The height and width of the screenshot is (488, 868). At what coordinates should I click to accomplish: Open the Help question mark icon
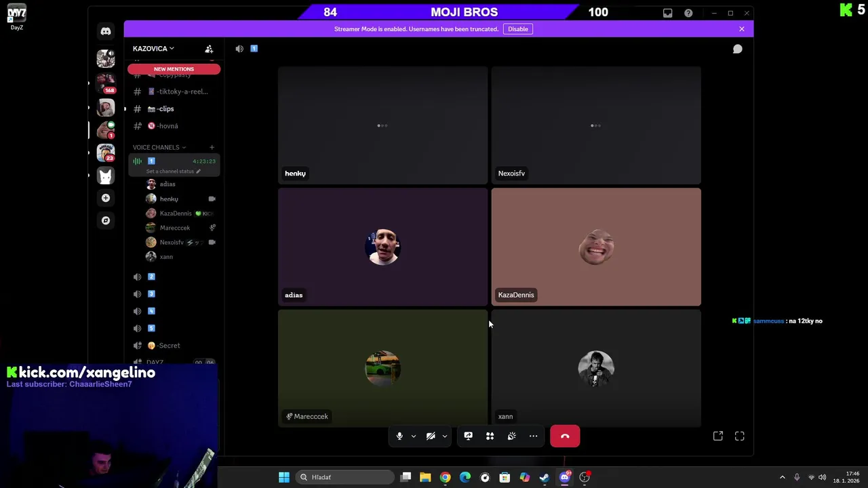click(688, 13)
